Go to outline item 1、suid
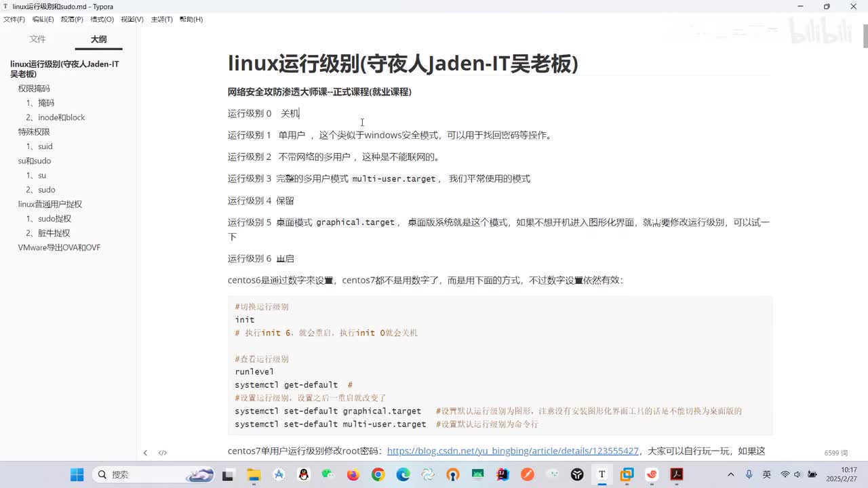This screenshot has width=868, height=488. pos(39,146)
